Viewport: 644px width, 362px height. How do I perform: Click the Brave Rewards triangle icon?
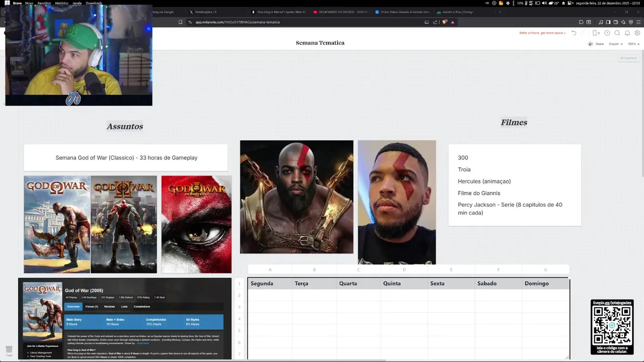(453, 22)
